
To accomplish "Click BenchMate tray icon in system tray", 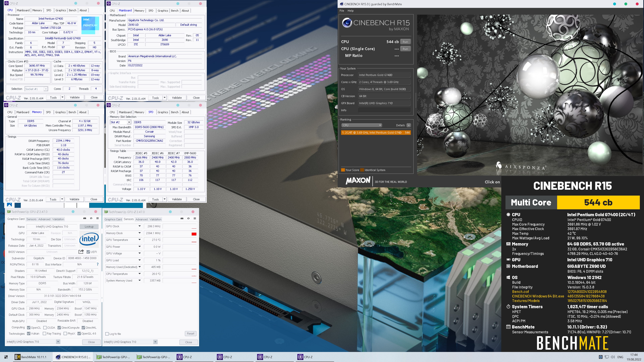I will (601, 357).
